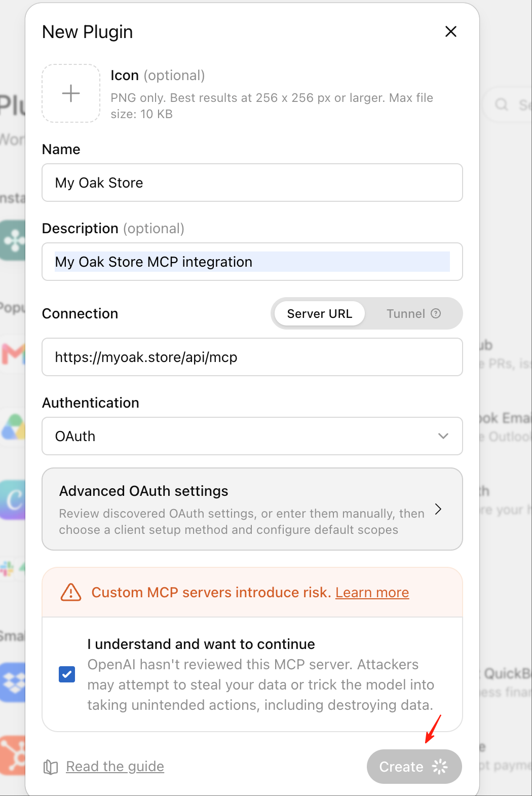
Task: Edit the server URL field
Action: [x=252, y=357]
